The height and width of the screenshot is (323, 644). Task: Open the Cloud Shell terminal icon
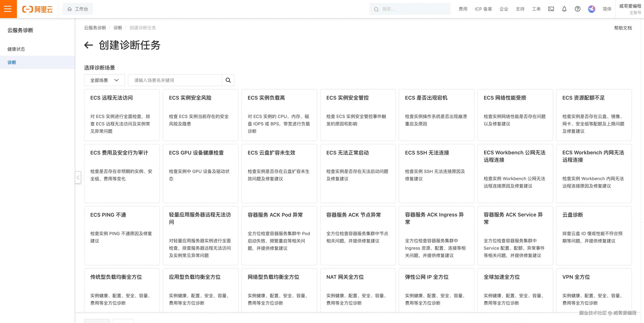click(x=551, y=9)
